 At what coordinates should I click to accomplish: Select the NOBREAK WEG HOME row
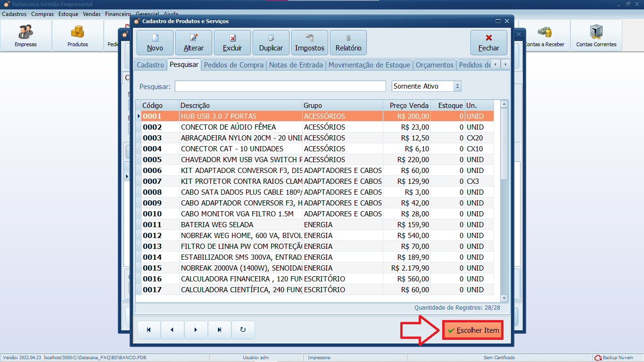(240, 236)
